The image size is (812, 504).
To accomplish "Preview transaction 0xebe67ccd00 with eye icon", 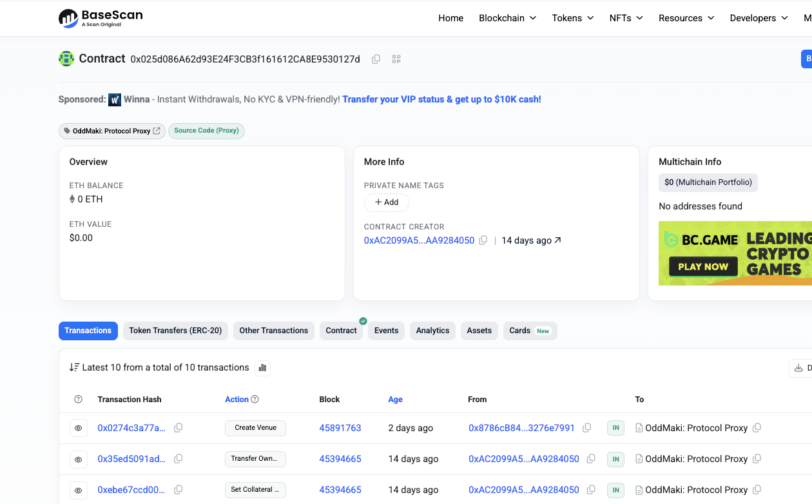I will pyautogui.click(x=79, y=490).
